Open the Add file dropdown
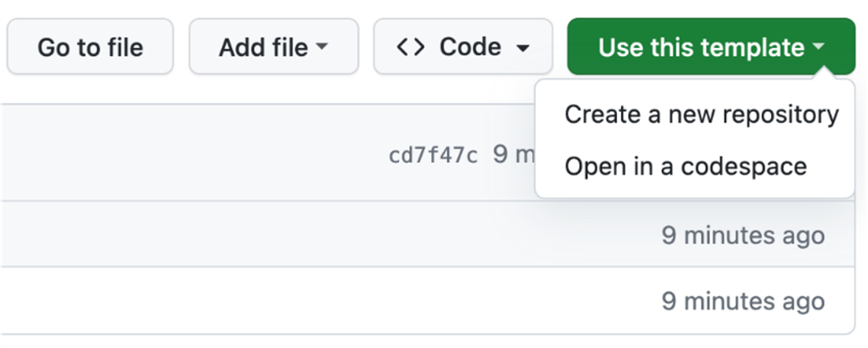The height and width of the screenshot is (348, 868). coord(273,47)
